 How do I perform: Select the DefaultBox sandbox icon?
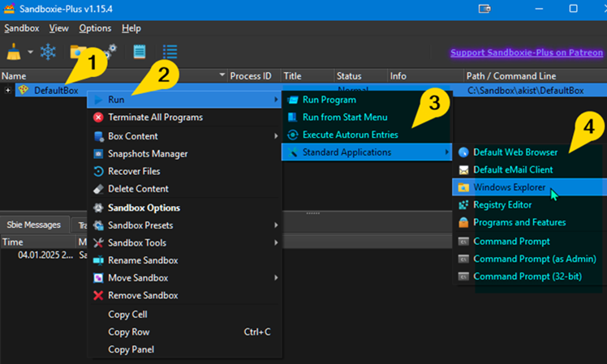[x=24, y=90]
